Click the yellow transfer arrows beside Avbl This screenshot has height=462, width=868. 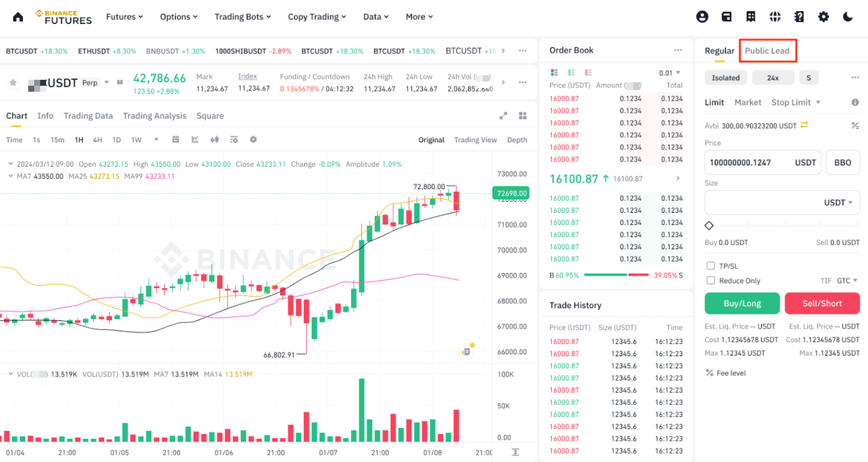pos(805,125)
